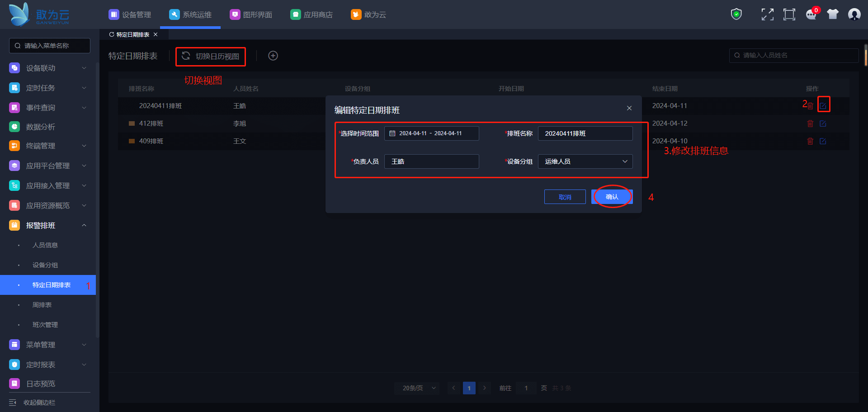The image size is (868, 412).
Task: Refresh icon on 特定日期排表 tab
Action: (x=112, y=34)
